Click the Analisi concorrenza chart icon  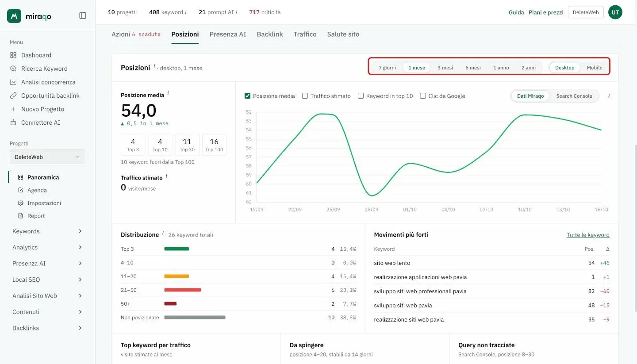(13, 82)
